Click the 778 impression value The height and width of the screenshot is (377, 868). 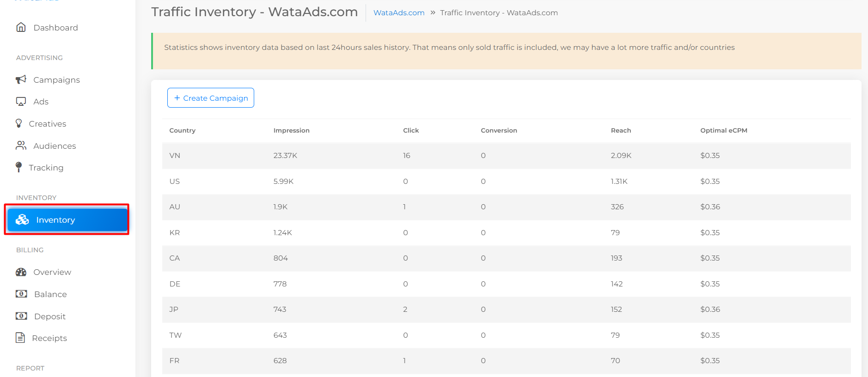coord(280,284)
